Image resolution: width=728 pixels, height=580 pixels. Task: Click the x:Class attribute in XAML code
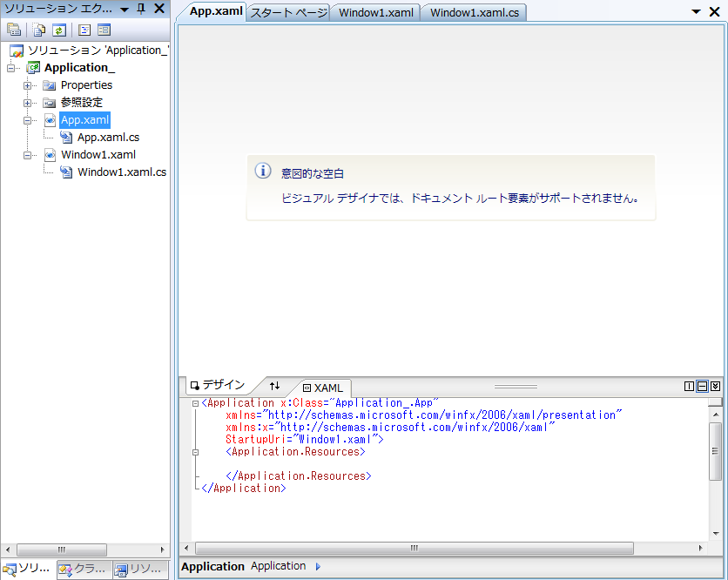pyautogui.click(x=302, y=403)
